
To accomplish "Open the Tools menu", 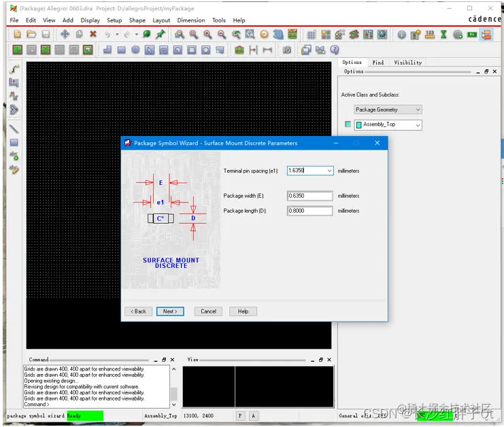I will pos(219,20).
